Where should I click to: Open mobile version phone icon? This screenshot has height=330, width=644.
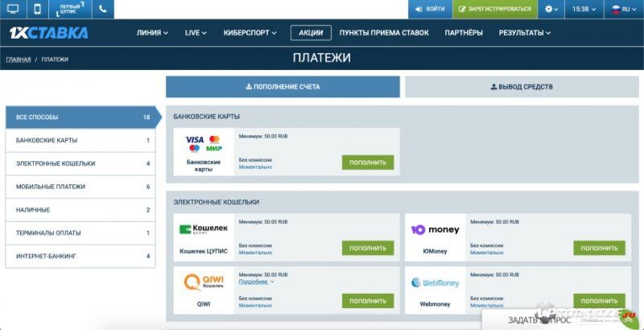(x=37, y=9)
